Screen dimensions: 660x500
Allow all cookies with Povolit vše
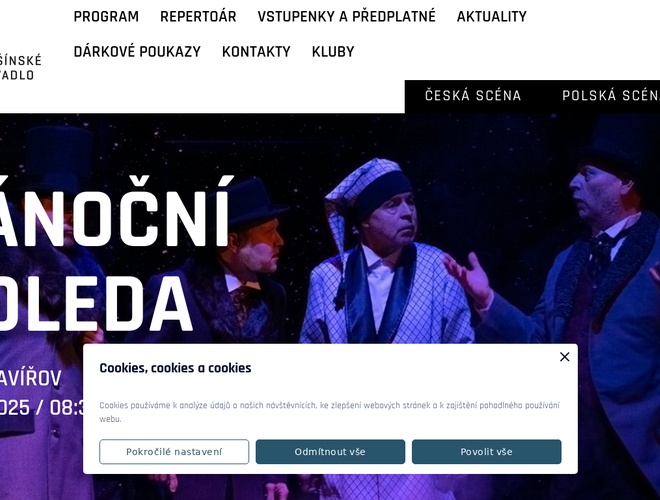486,452
